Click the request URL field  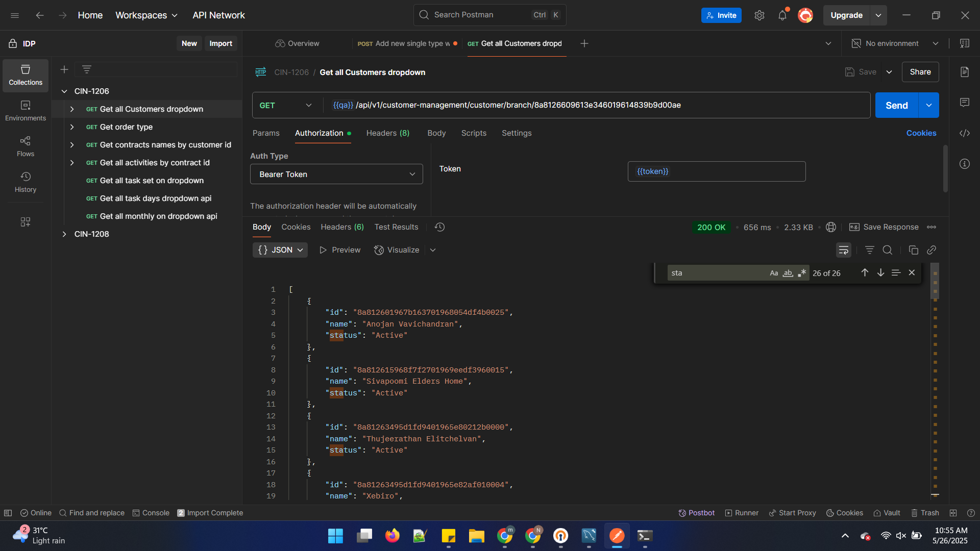click(596, 105)
